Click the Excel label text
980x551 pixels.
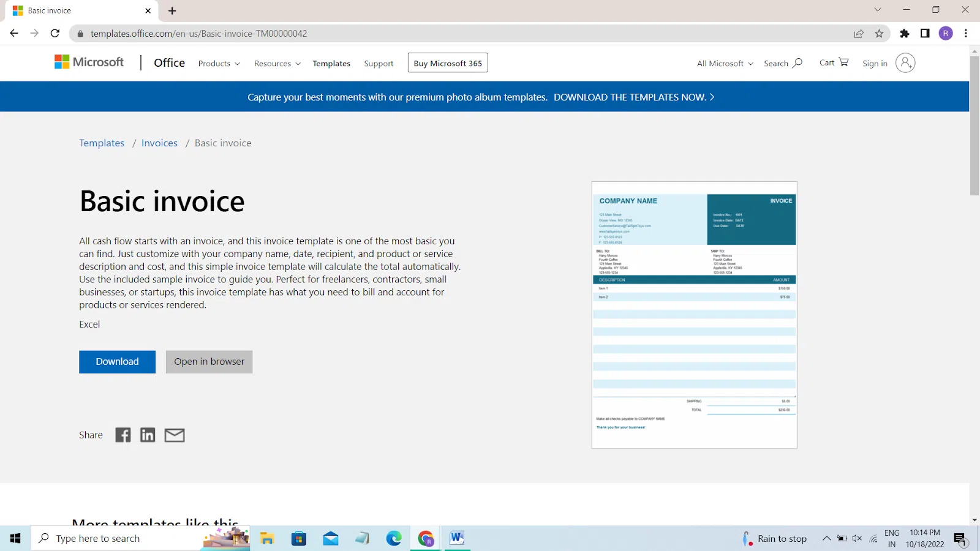tap(89, 324)
